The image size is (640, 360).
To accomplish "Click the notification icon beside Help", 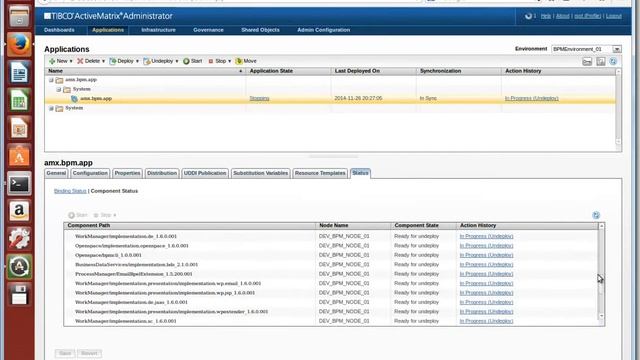I will [x=528, y=16].
